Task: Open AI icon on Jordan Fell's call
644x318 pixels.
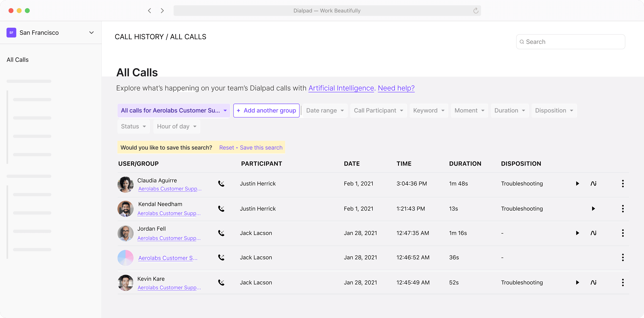Action: point(593,233)
